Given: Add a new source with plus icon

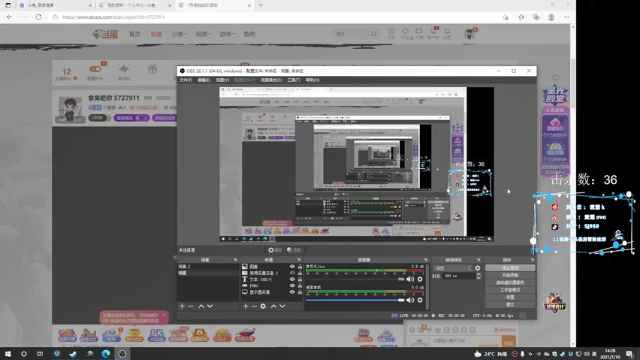Looking at the screenshot, I should pos(245,306).
